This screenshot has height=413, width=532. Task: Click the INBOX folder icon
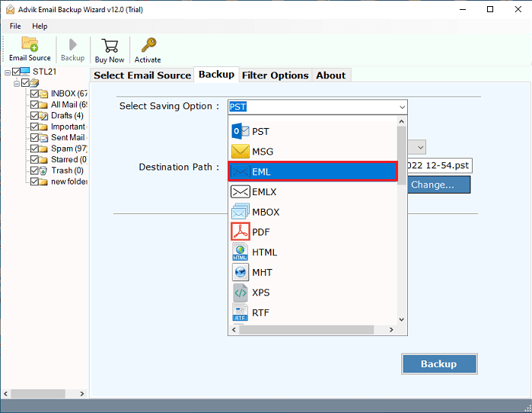pos(43,94)
